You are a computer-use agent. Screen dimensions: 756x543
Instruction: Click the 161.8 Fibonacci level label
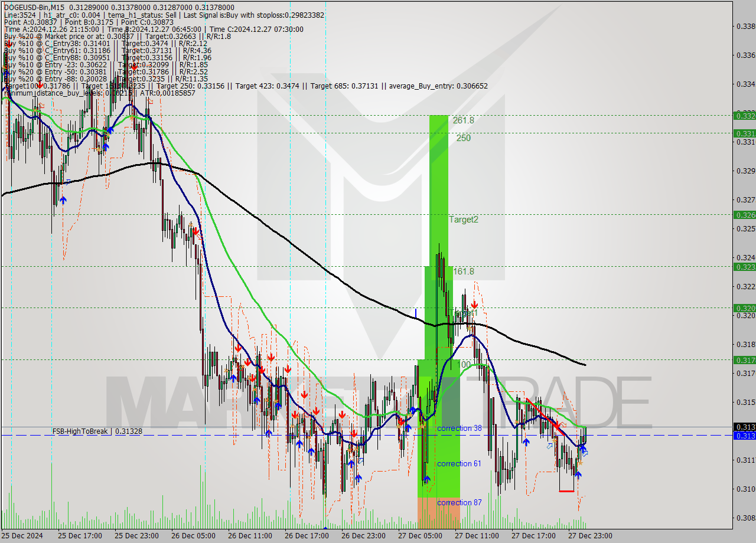(x=464, y=271)
